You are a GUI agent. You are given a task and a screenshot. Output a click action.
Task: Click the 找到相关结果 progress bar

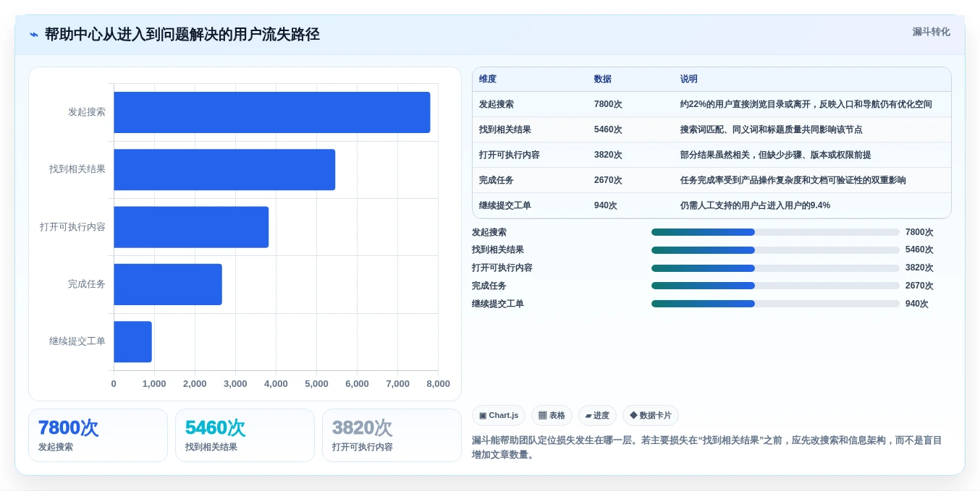pos(775,250)
